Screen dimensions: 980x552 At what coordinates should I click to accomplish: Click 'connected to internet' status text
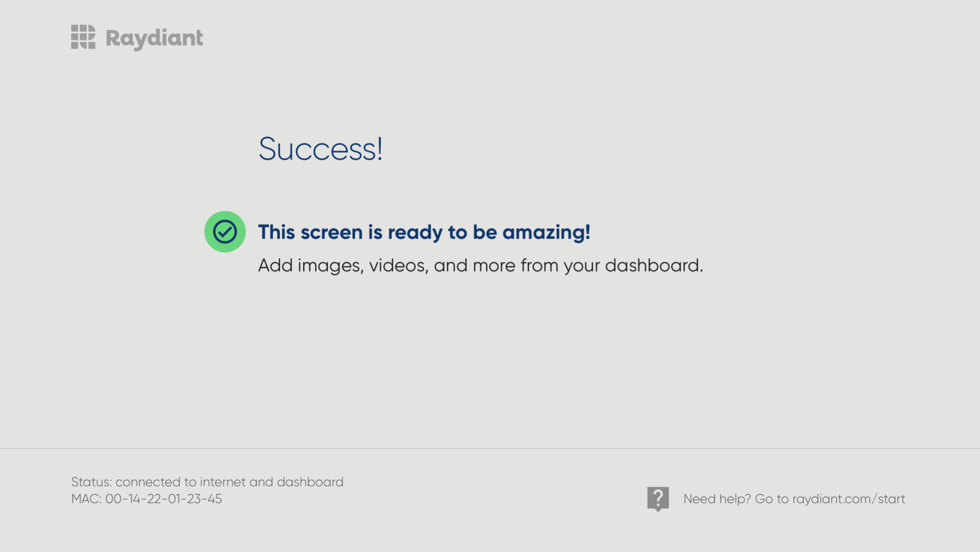180,482
